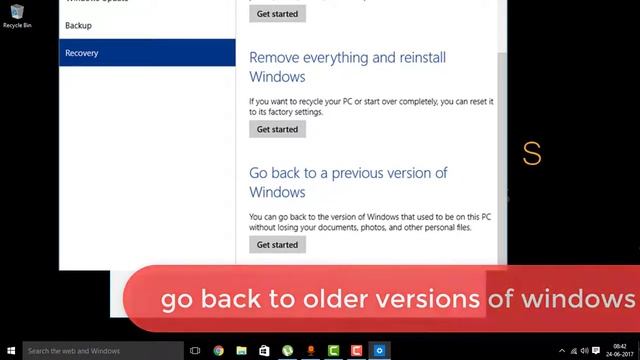Show hidden system tray icons
640x360 pixels.
coord(562,351)
